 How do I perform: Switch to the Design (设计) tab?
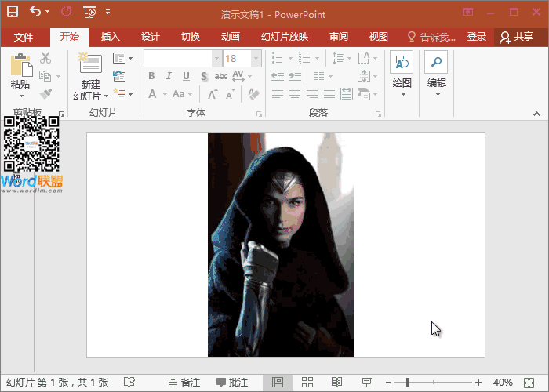(x=150, y=37)
